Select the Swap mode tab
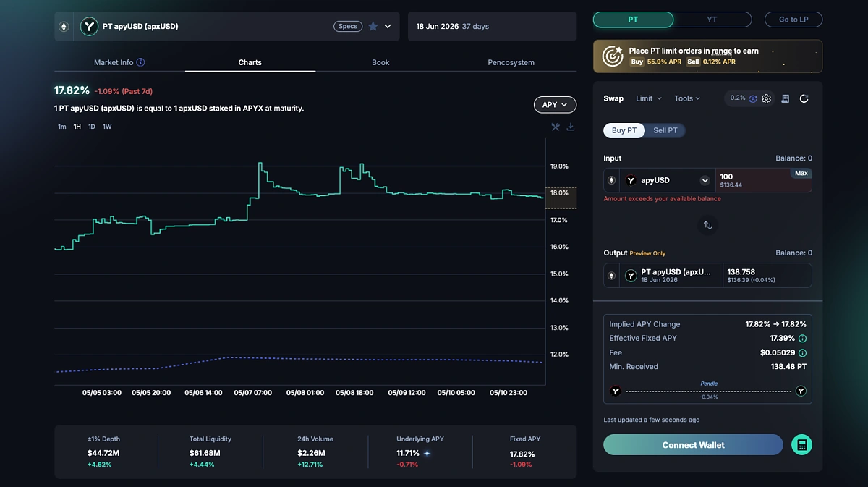 (x=613, y=98)
